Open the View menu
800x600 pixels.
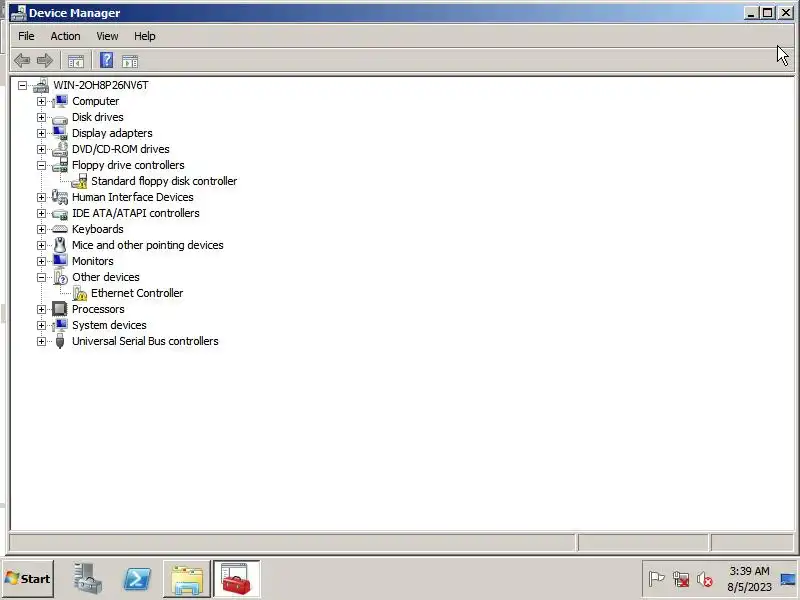click(x=107, y=36)
